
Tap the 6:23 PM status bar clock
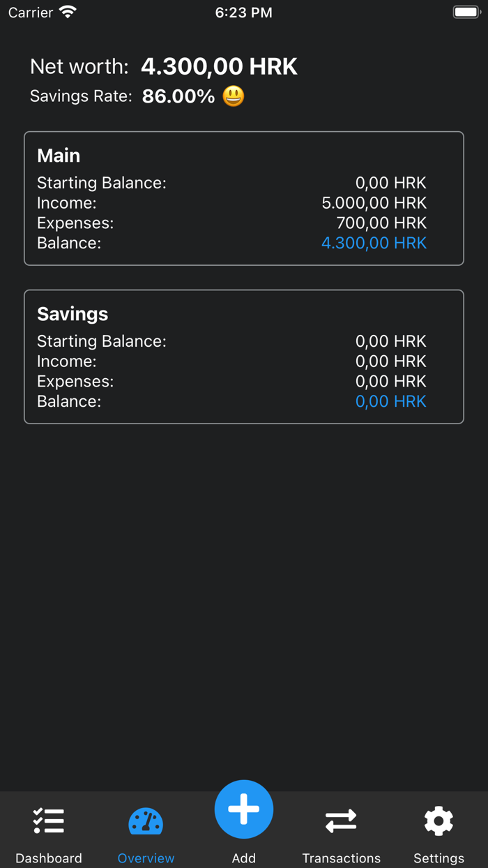click(x=244, y=13)
